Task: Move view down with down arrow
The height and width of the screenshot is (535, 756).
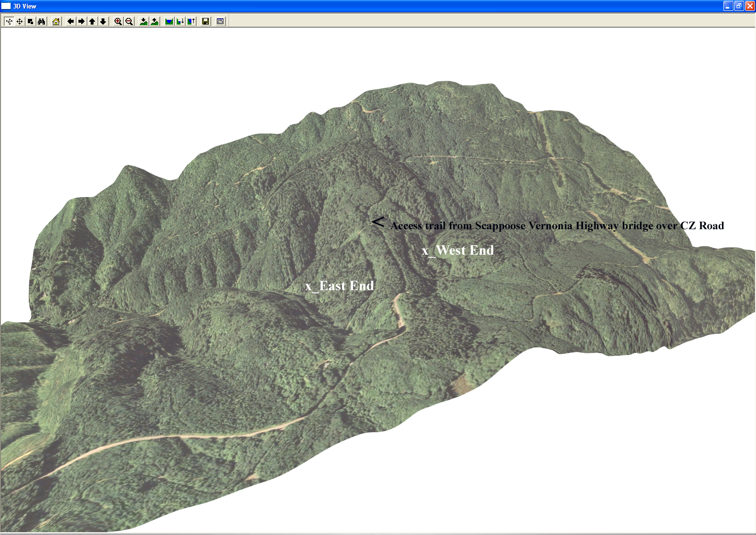Action: (x=103, y=21)
